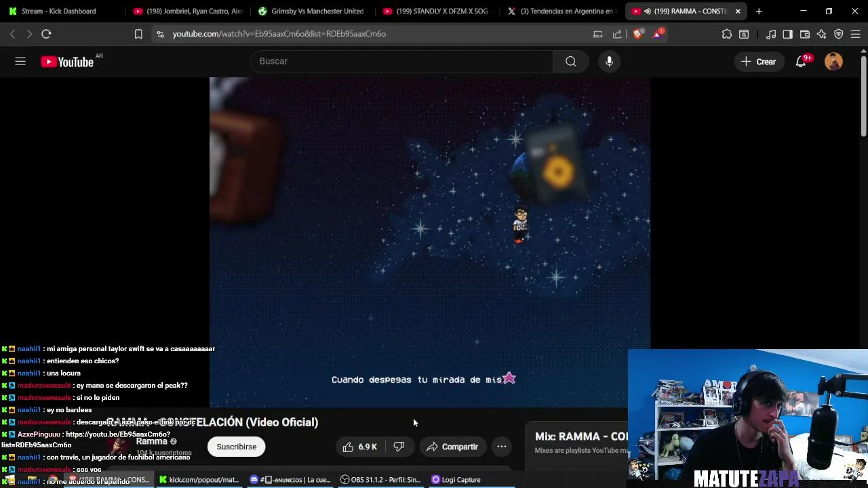Switch to Jombriel, Ryan Castro tab
The height and width of the screenshot is (488, 868).
pyautogui.click(x=188, y=11)
